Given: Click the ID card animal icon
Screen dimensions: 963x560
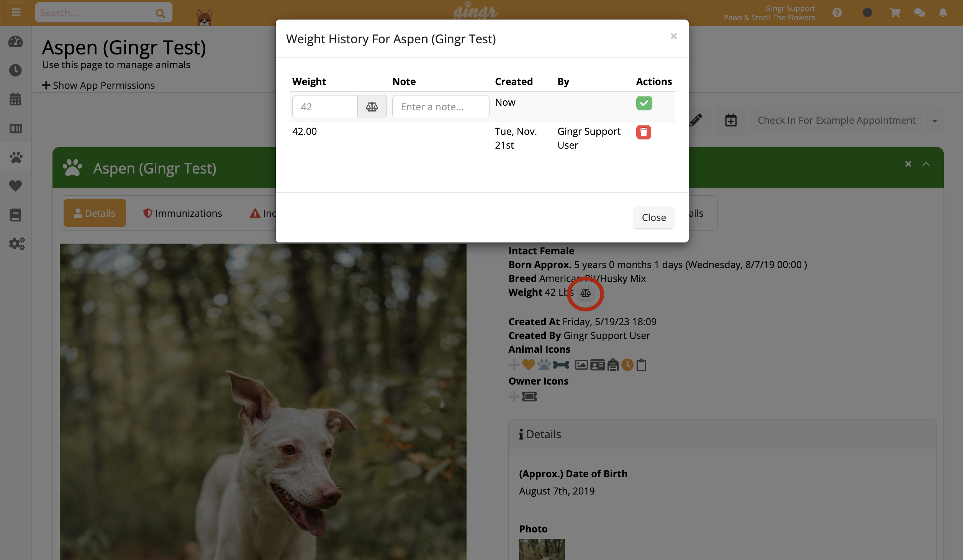Looking at the screenshot, I should [x=598, y=365].
